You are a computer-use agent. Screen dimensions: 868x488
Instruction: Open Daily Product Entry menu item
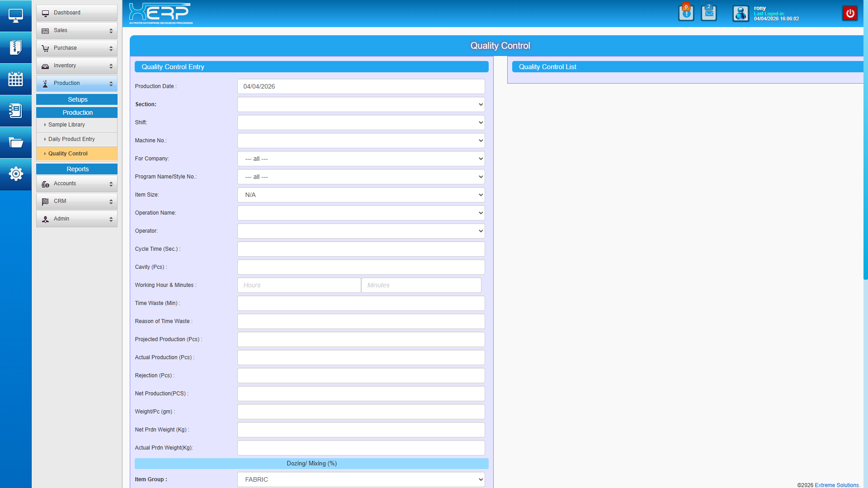pyautogui.click(x=71, y=139)
